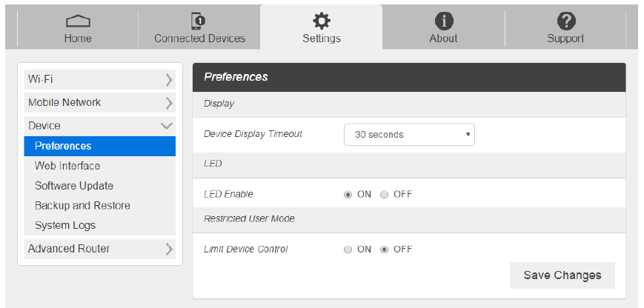Open Backup and Restore settings
The width and height of the screenshot is (644, 308).
pyautogui.click(x=82, y=206)
